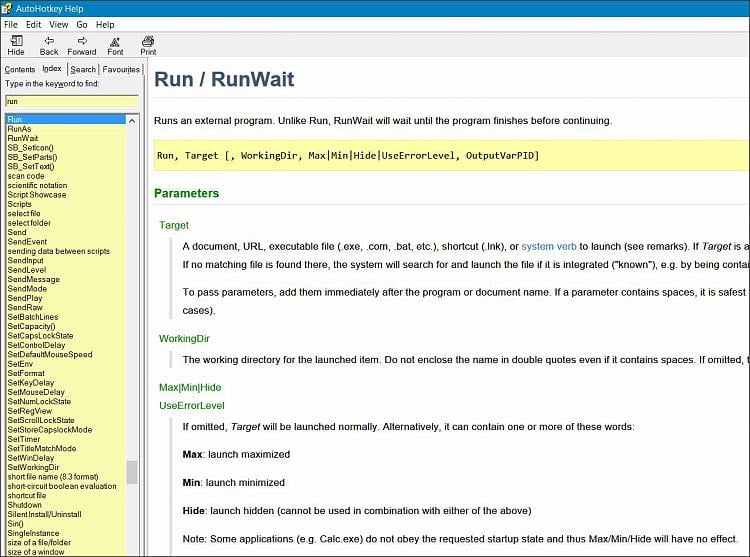Follow the 'system verb' link
This screenshot has height=557, width=750.
(x=549, y=247)
